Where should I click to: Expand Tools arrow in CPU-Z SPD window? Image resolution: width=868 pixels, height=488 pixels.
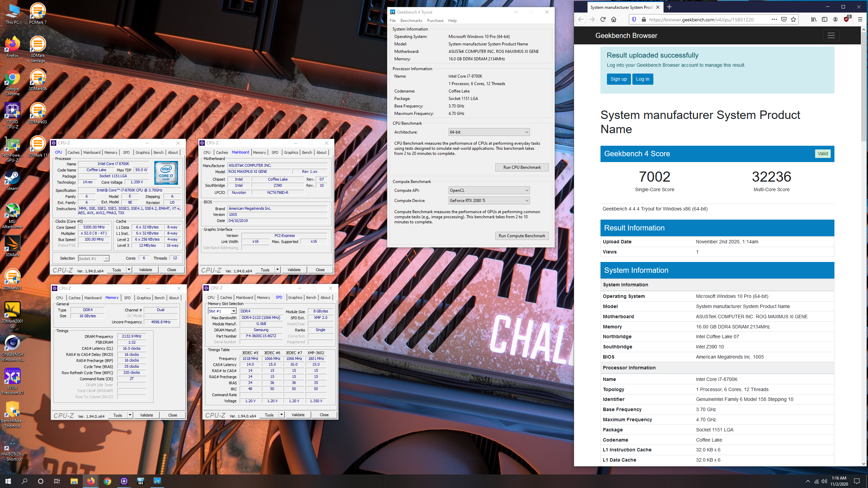[281, 415]
